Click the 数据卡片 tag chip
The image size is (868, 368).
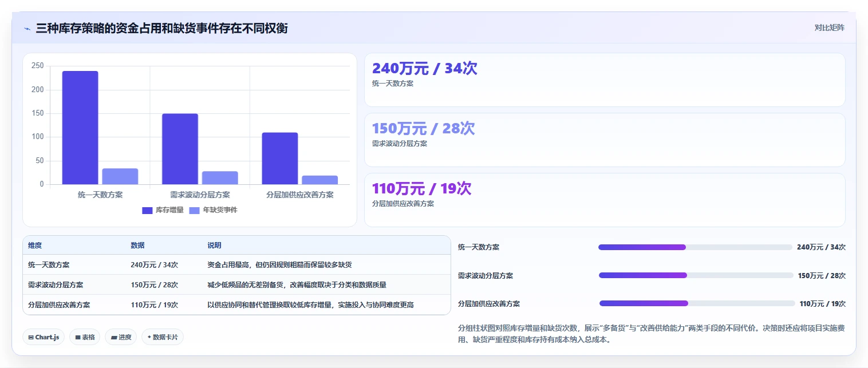pos(163,337)
